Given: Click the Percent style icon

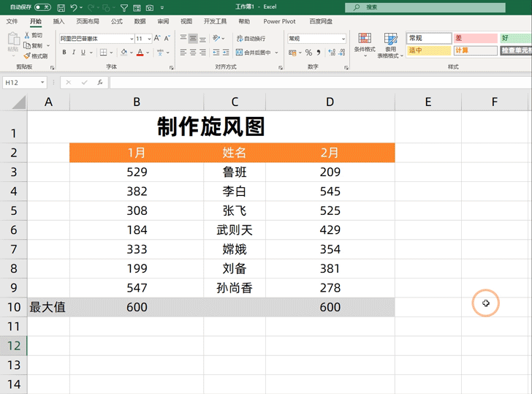Looking at the screenshot, I should 308,52.
